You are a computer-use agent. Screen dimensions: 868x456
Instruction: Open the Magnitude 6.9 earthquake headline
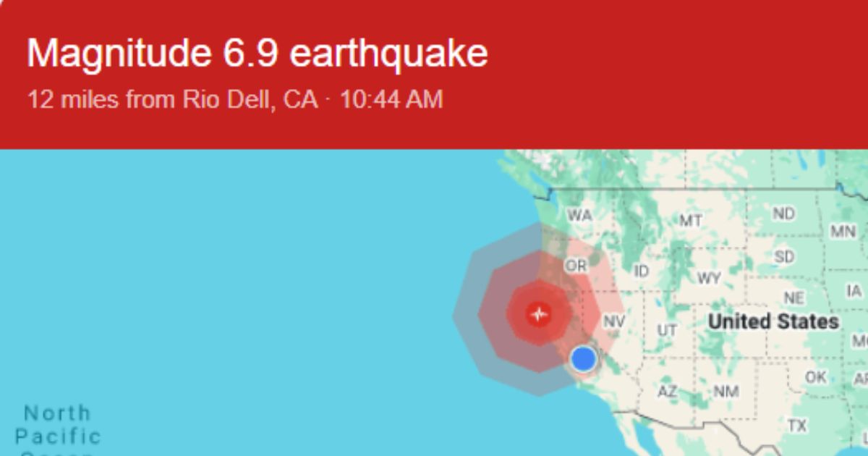click(x=257, y=54)
